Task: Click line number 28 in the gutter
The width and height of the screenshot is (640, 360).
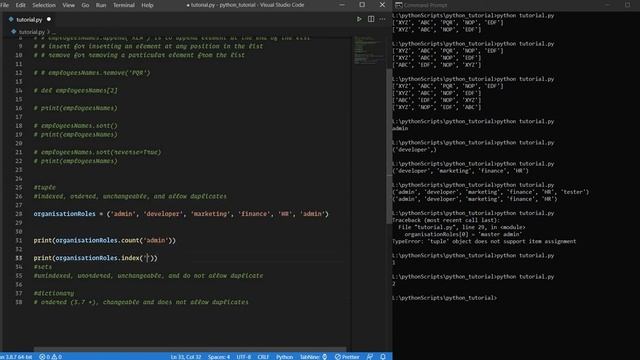Action: coord(19,214)
